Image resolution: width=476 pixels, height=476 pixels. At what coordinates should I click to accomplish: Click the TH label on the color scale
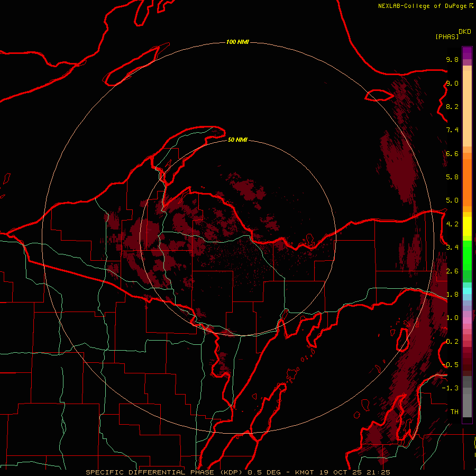click(x=454, y=412)
